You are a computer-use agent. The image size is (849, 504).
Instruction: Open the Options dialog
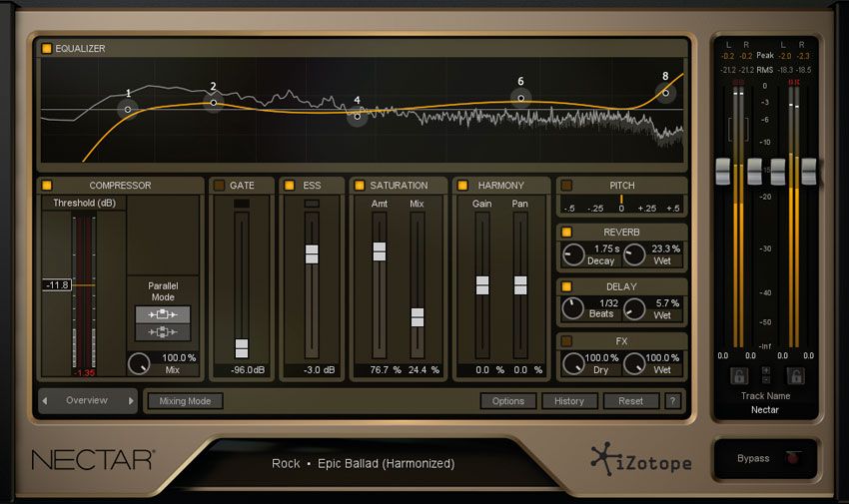pyautogui.click(x=507, y=401)
